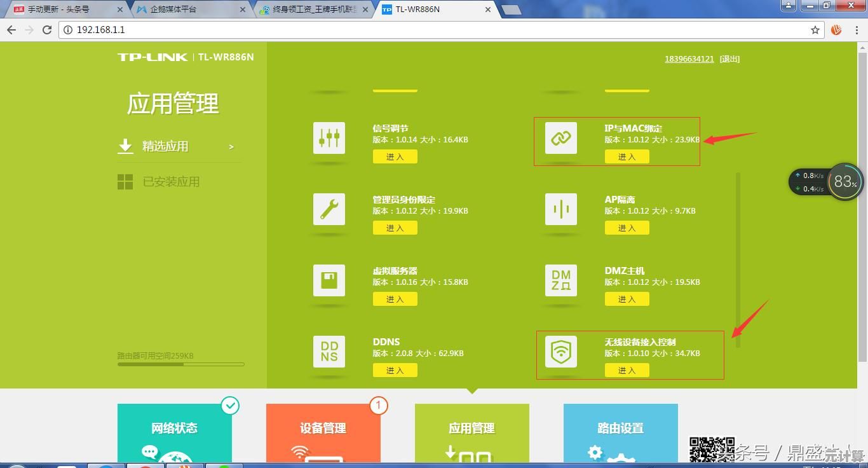Click the app list vertical scrollbar
This screenshot has height=468, width=868.
(738, 259)
